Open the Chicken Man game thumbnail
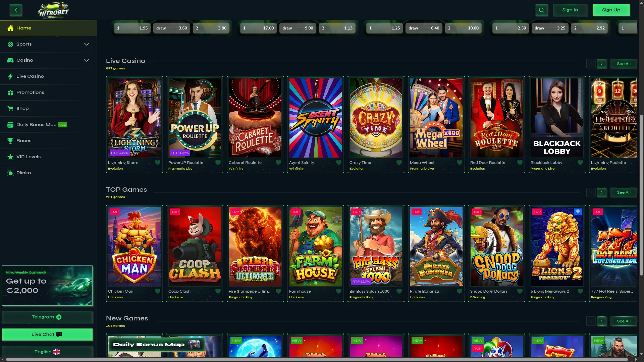The width and height of the screenshot is (644, 362). (x=134, y=247)
